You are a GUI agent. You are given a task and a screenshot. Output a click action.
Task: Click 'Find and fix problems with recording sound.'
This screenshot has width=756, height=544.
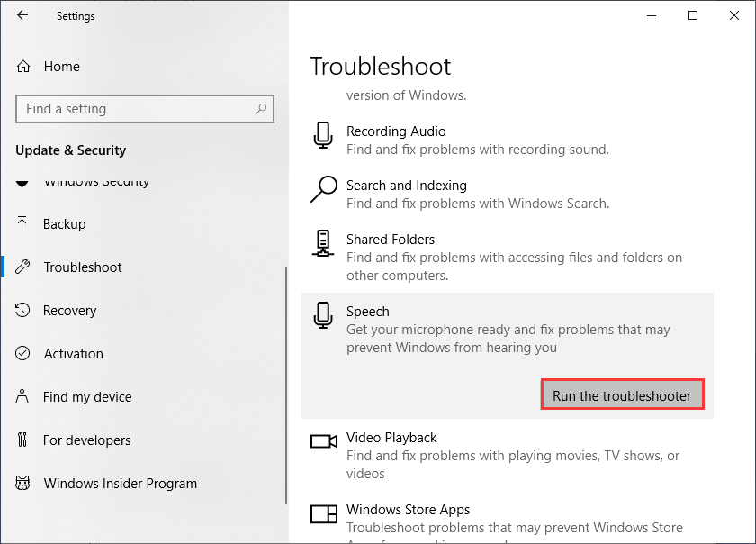pos(478,150)
